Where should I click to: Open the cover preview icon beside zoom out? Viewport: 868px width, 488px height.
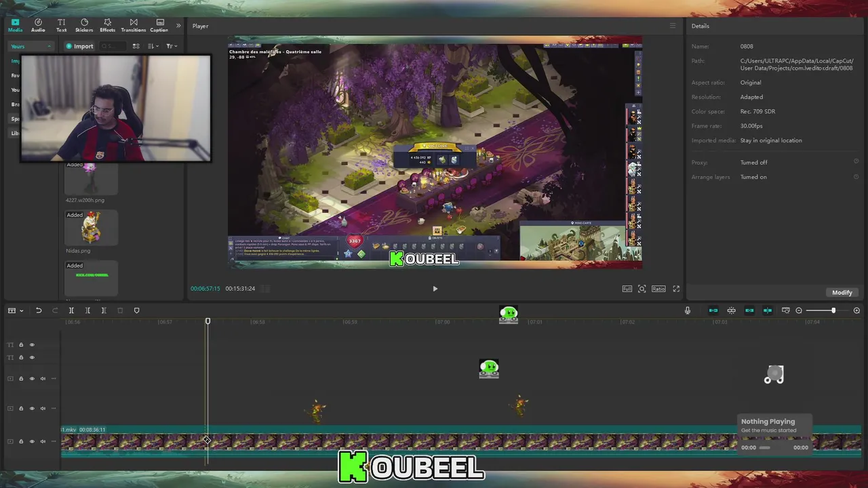786,310
